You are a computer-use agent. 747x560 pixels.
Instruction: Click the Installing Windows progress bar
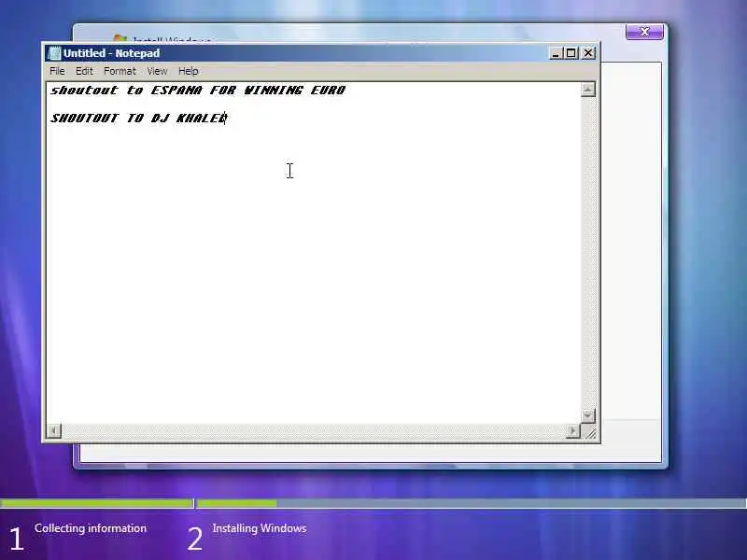(x=472, y=503)
